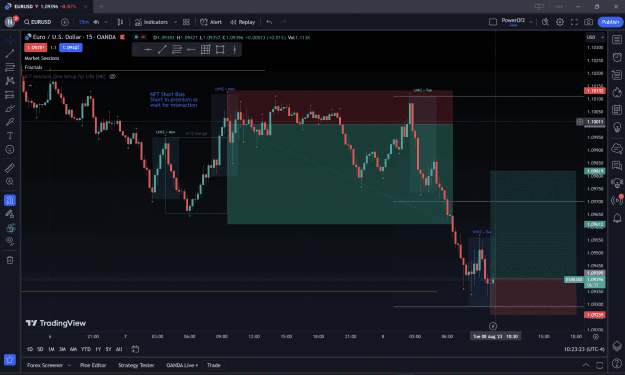Image resolution: width=625 pixels, height=375 pixels.
Task: Expand the time interval dropdown arrow
Action: pyautogui.click(x=106, y=22)
